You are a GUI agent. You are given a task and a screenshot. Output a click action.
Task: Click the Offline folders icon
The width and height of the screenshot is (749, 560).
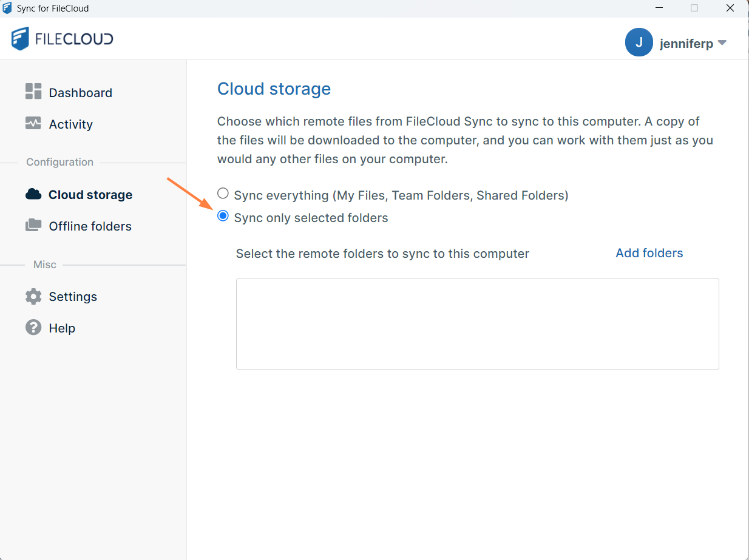pyautogui.click(x=33, y=226)
